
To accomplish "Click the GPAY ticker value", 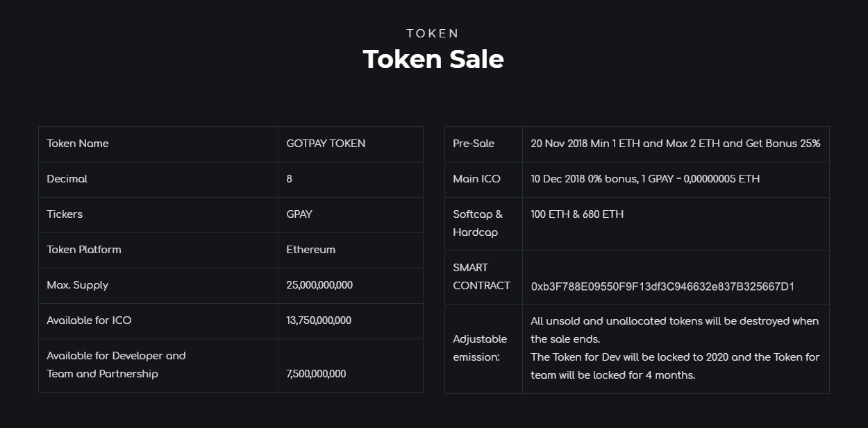I will click(299, 214).
